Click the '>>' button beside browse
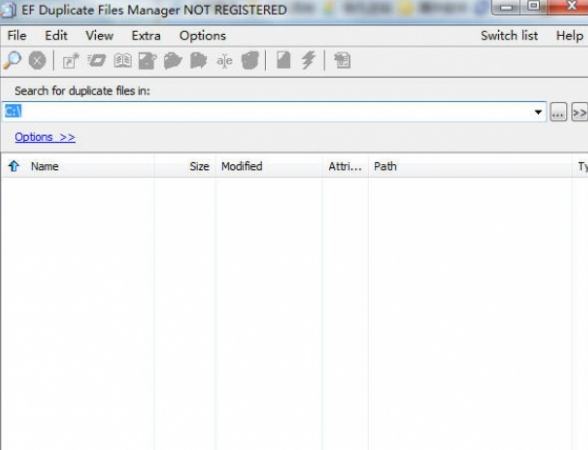 coord(579,112)
